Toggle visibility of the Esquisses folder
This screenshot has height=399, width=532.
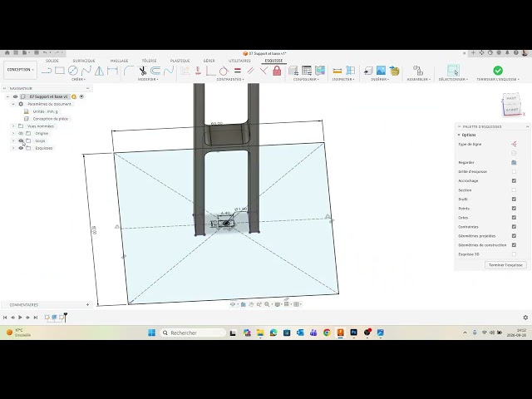point(21,148)
